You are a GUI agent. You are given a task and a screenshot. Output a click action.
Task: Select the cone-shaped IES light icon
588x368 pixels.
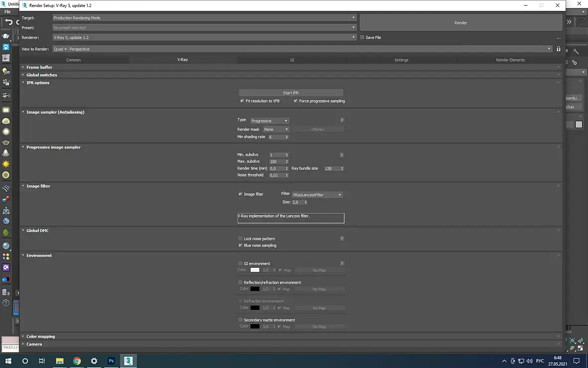click(x=6, y=153)
